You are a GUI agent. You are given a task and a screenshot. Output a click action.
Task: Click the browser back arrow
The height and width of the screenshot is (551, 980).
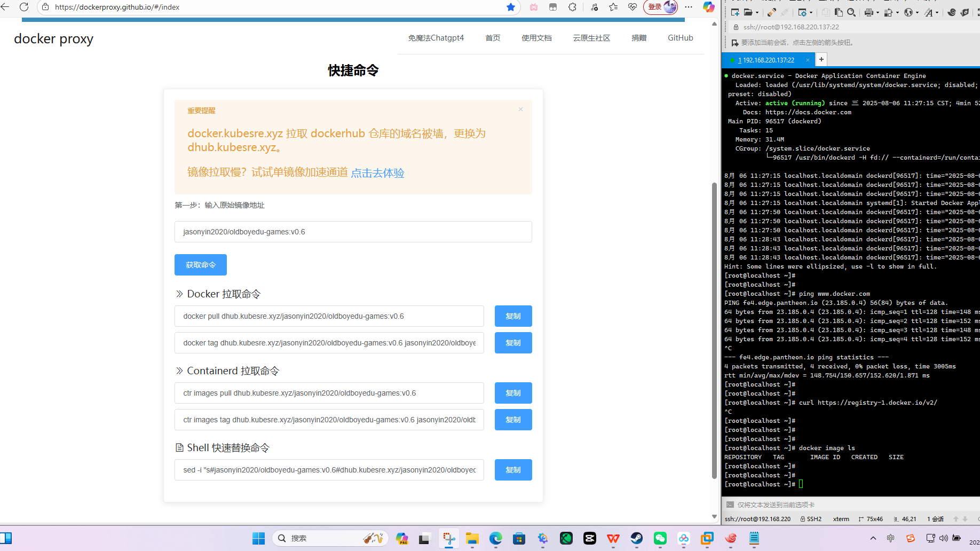(x=5, y=7)
